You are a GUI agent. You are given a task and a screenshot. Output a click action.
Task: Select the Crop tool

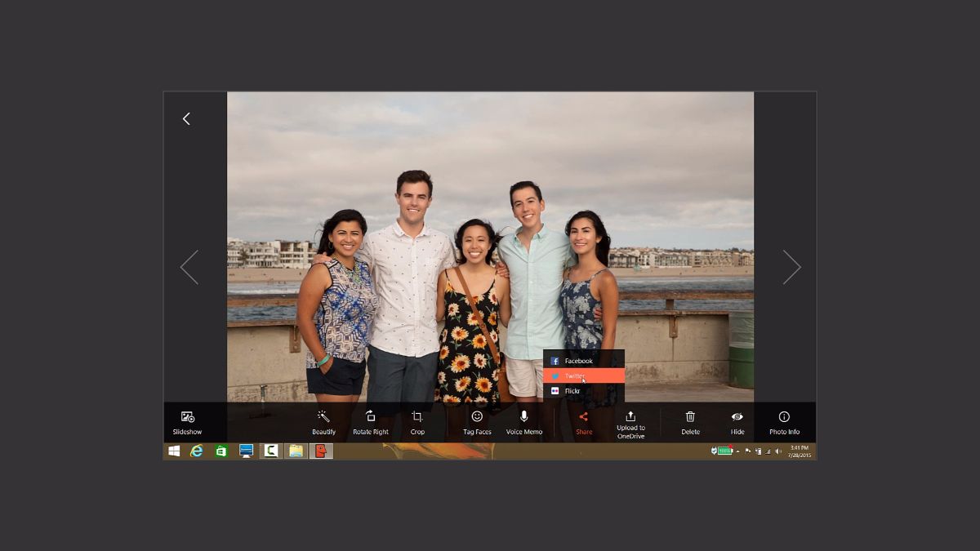417,421
